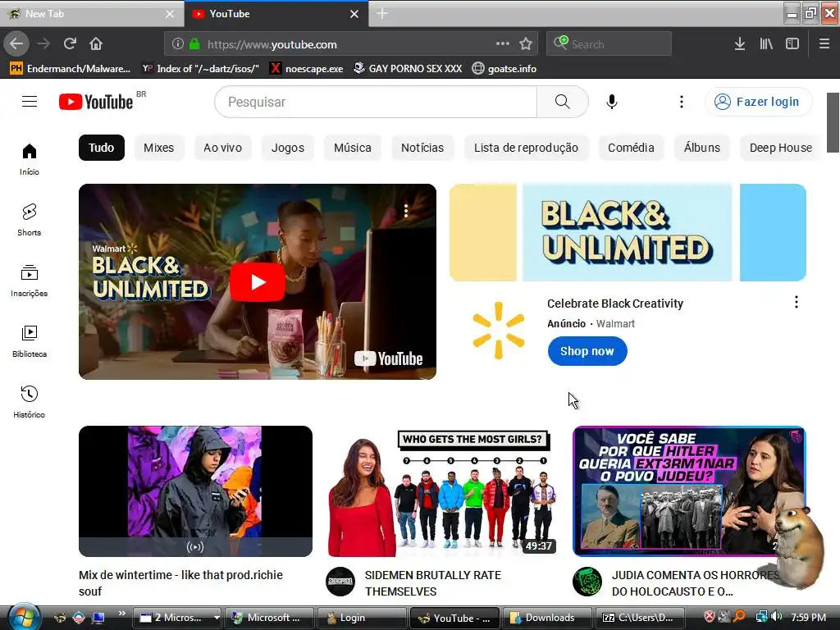840x630 pixels.
Task: Select the Música filter chip
Action: point(353,148)
